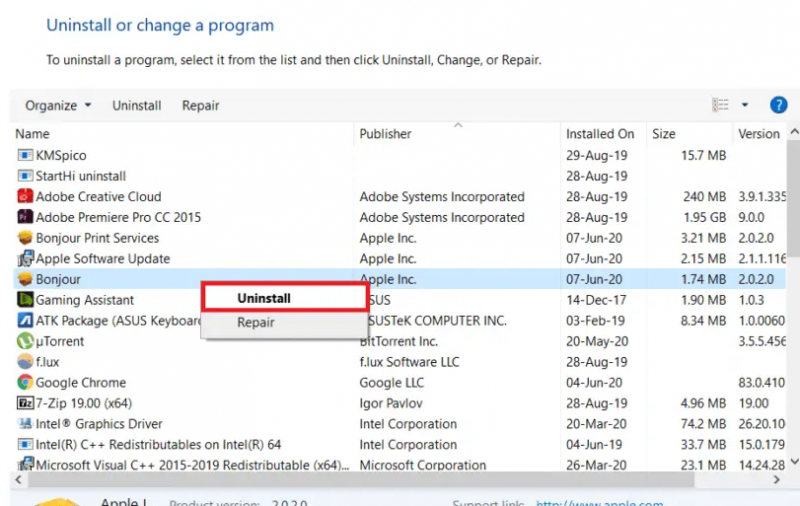Image resolution: width=800 pixels, height=506 pixels.
Task: Choose Uninstall from the context menu
Action: pos(285,298)
